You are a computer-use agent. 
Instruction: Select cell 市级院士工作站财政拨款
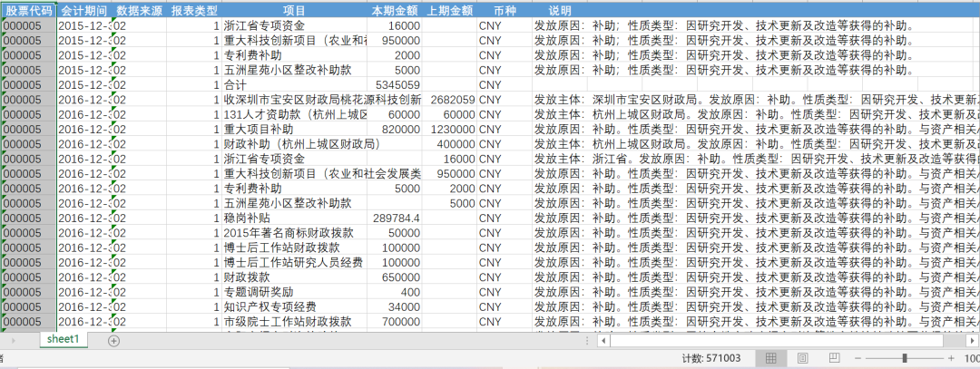click(x=294, y=322)
